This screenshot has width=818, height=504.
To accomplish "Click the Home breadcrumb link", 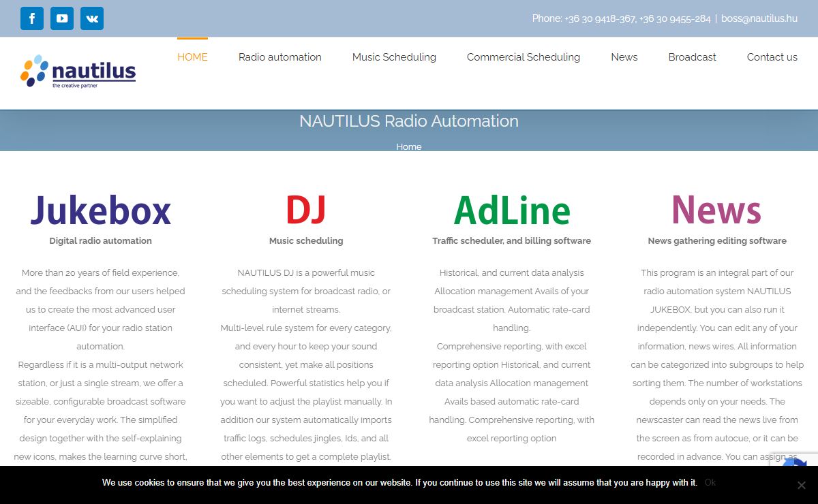I will pyautogui.click(x=409, y=146).
